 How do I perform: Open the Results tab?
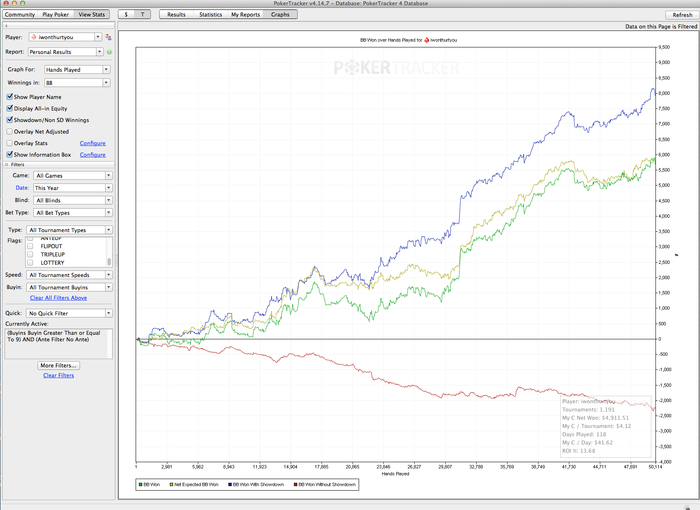coord(176,14)
